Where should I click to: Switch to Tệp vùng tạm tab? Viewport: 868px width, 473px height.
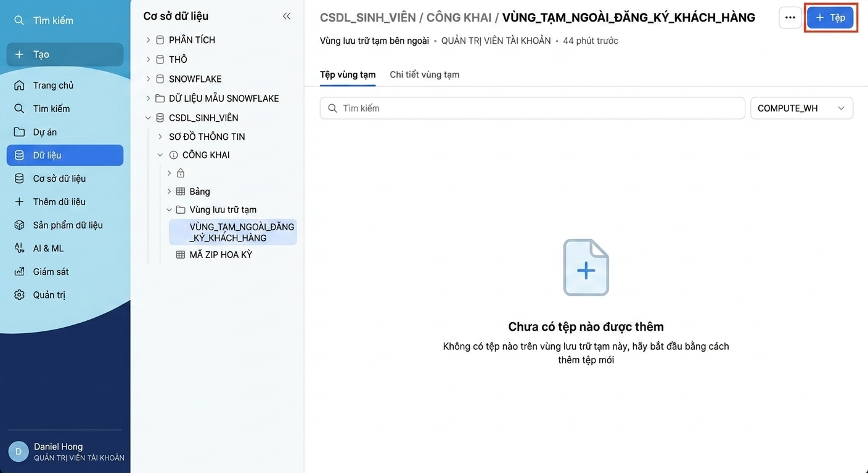(348, 75)
